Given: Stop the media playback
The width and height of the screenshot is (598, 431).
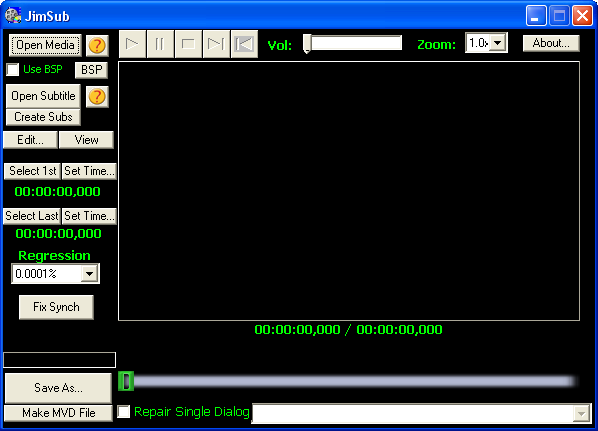Looking at the screenshot, I should pyautogui.click(x=188, y=44).
